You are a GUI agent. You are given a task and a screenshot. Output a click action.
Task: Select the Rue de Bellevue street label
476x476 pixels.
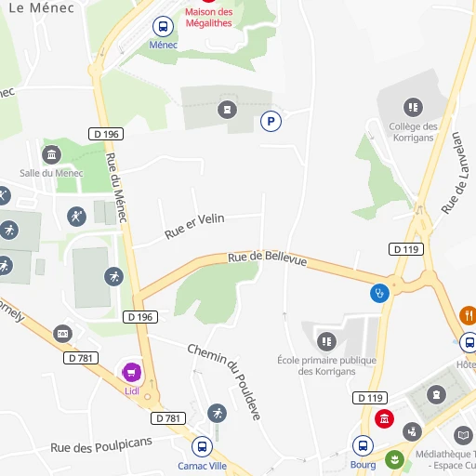[268, 258]
